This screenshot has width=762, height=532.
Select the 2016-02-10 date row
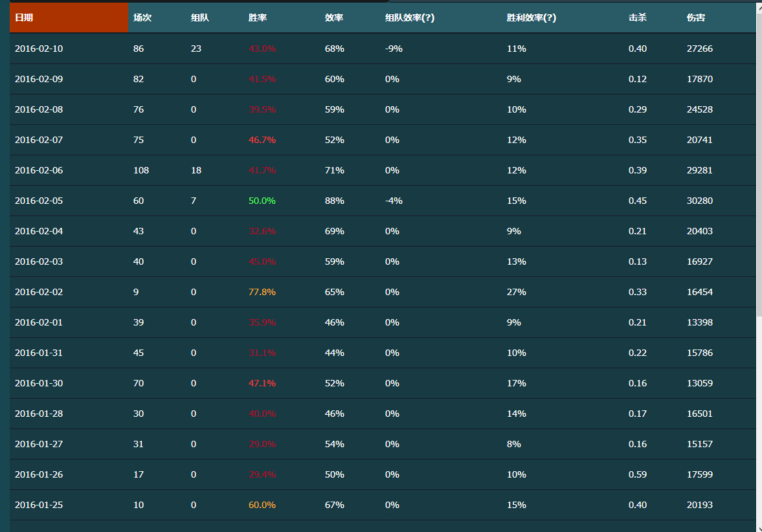point(39,49)
